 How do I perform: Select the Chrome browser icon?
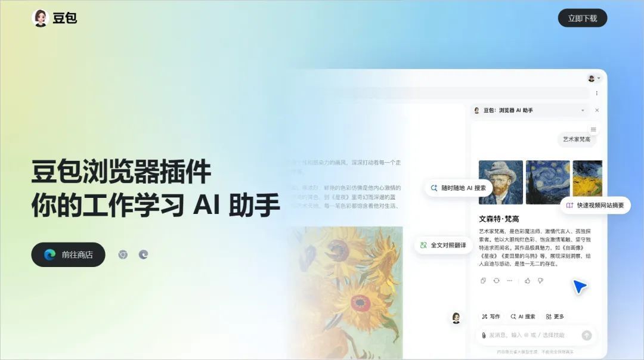(x=123, y=255)
